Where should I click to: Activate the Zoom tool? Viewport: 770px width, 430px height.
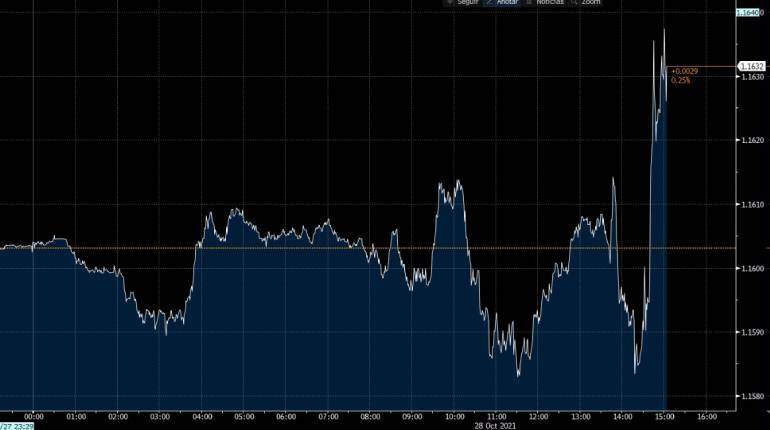586,2
